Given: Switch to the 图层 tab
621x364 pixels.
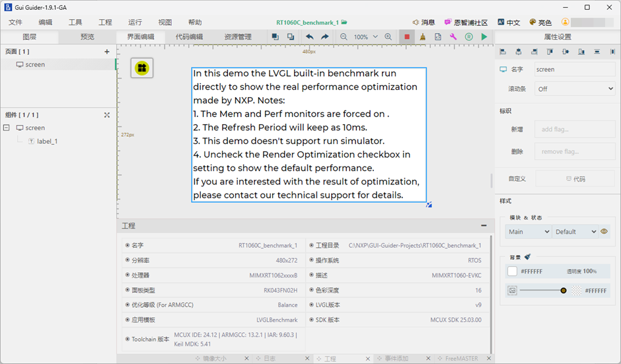Looking at the screenshot, I should (x=29, y=37).
